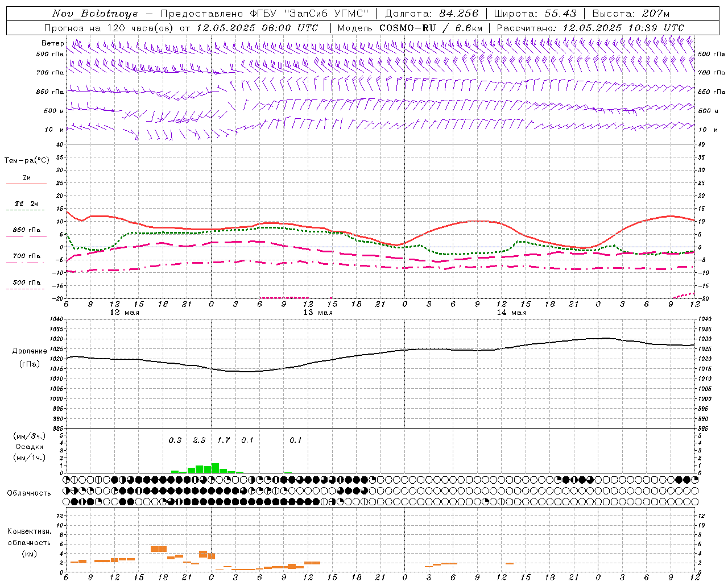Click the "(км)" unit under convective cloud label

pyautogui.click(x=29, y=554)
